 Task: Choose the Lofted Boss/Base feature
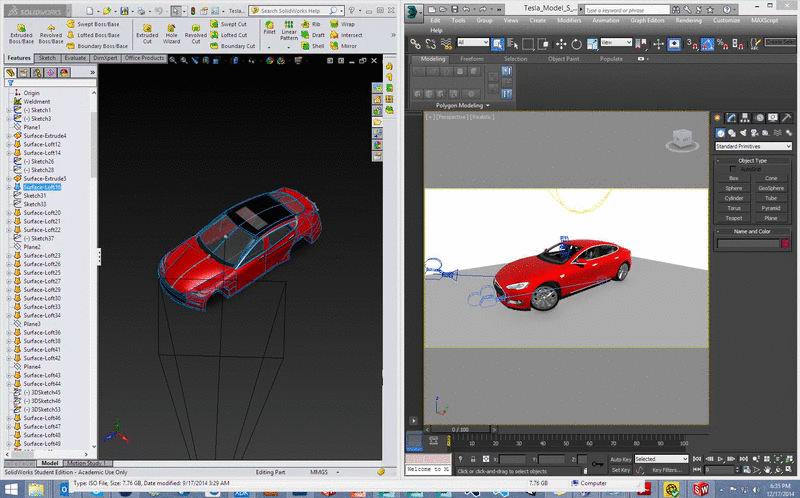tap(93, 35)
